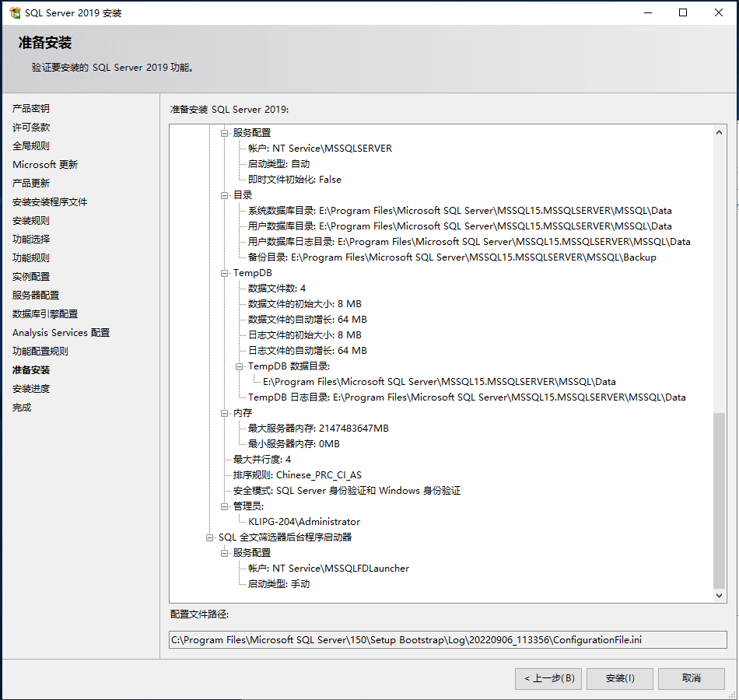This screenshot has height=700, width=739.
Task: Select 帐户: NT Service\MSSQLFDLauncher row
Action: (328, 569)
